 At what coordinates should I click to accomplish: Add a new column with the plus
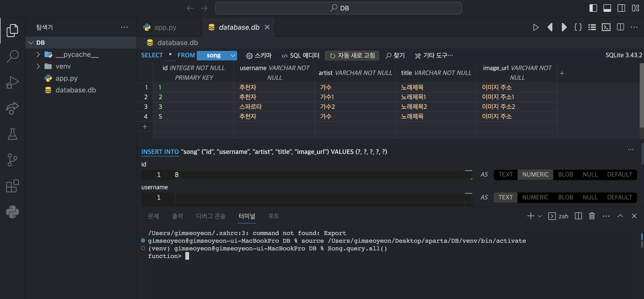562,73
